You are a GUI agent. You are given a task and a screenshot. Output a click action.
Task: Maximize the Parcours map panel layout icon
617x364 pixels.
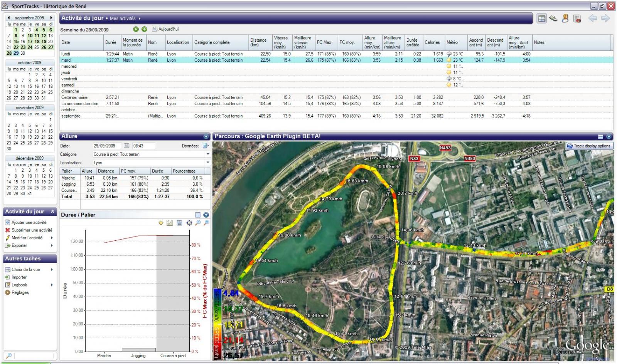pos(600,136)
